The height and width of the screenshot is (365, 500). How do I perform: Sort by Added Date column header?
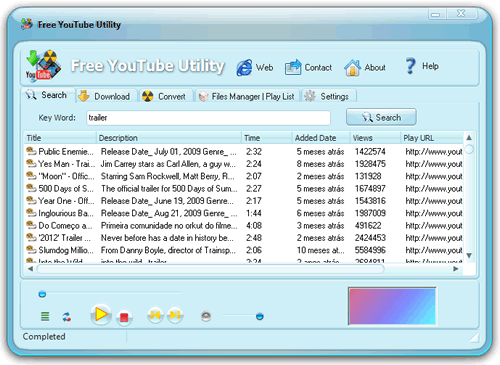(321, 138)
